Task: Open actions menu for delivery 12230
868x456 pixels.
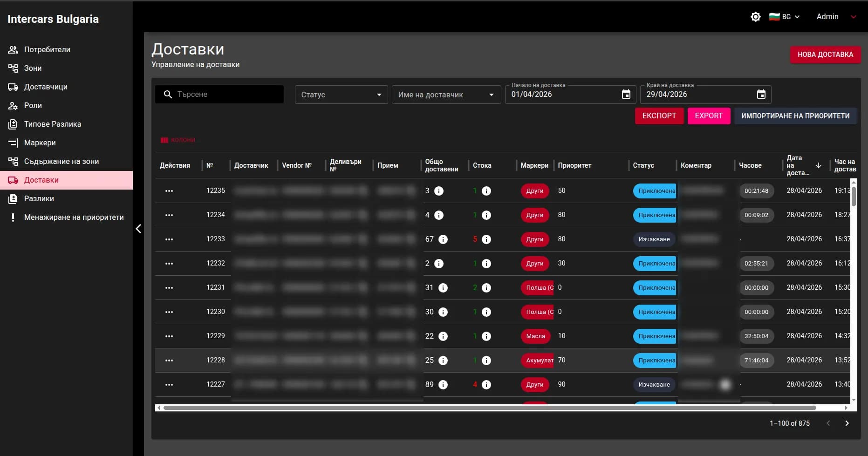Action: coord(169,312)
